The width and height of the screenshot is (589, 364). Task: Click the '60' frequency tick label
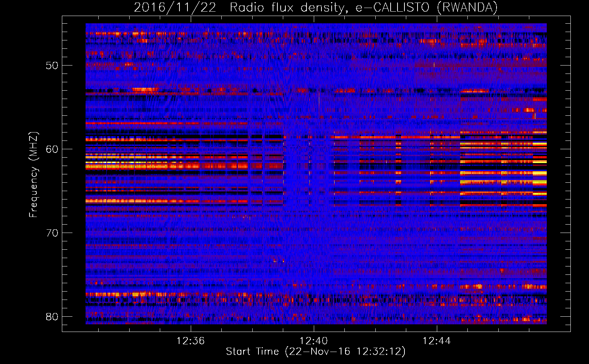(x=52, y=149)
